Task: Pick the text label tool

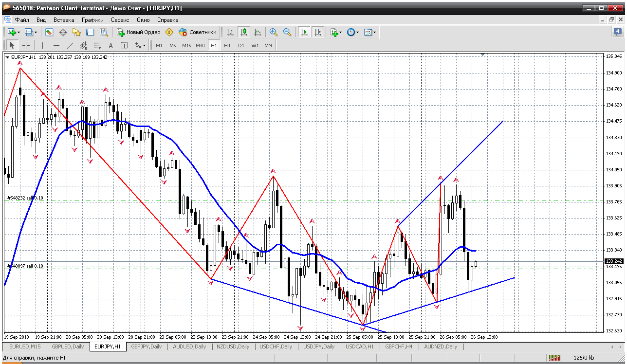Action: click(x=111, y=45)
